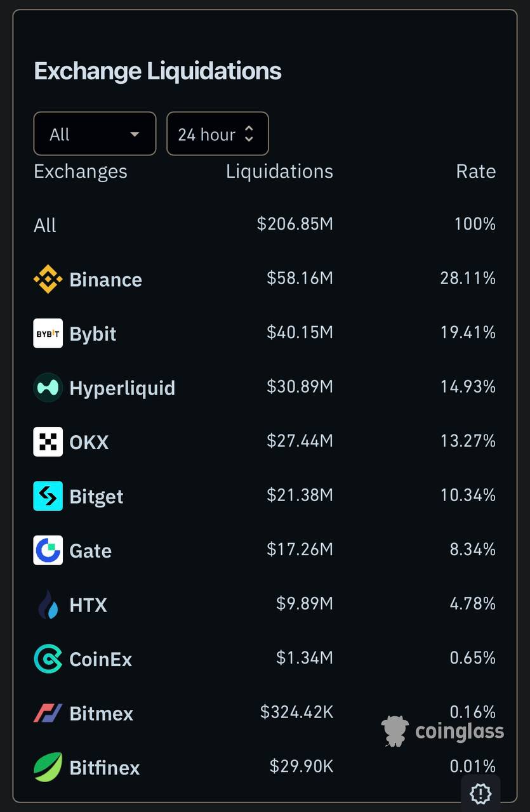
Task: Click the Exchanges column header
Action: tap(81, 171)
